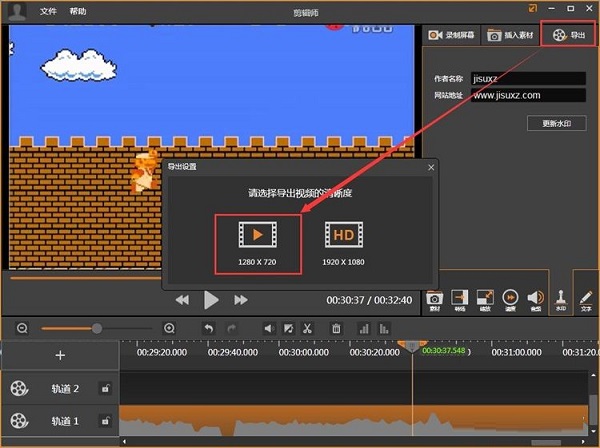
Task: Click the 00:29:20.000 ruler label
Action: pyautogui.click(x=162, y=352)
